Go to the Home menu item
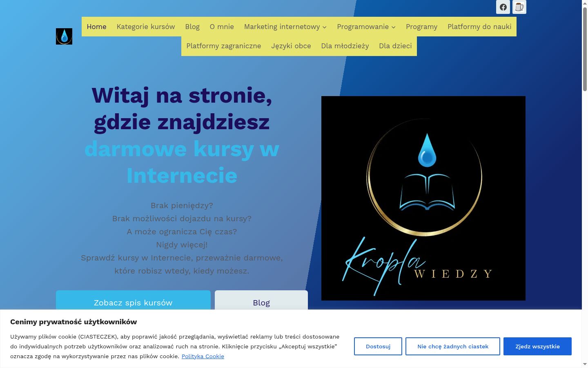 pos(96,27)
